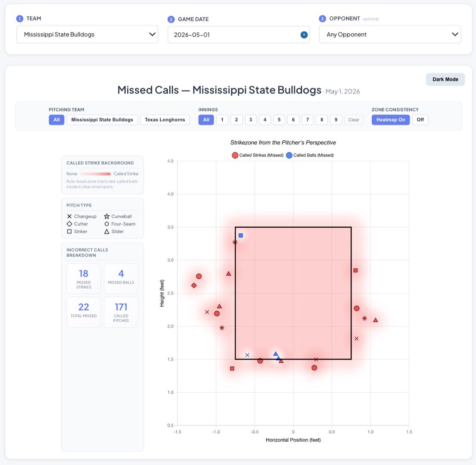
Task: Select the red sinker square at height 2.85
Action: [x=355, y=270]
